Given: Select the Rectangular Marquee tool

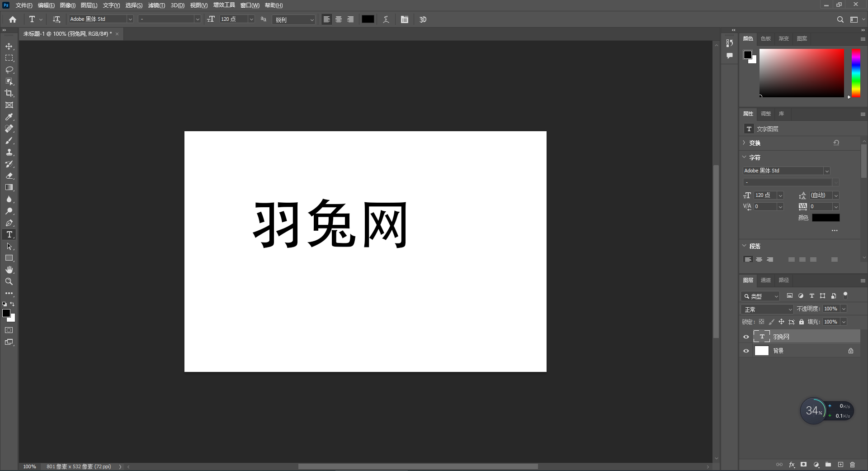Looking at the screenshot, I should [9, 58].
